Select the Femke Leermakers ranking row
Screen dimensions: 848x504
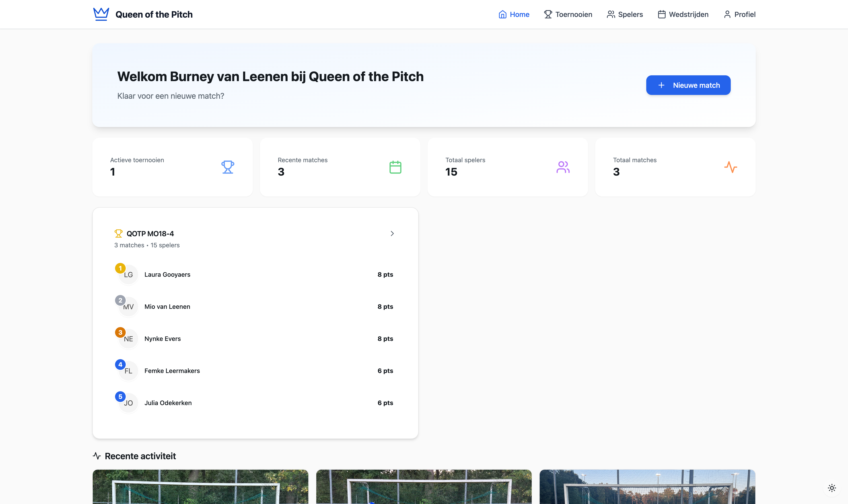pos(255,371)
